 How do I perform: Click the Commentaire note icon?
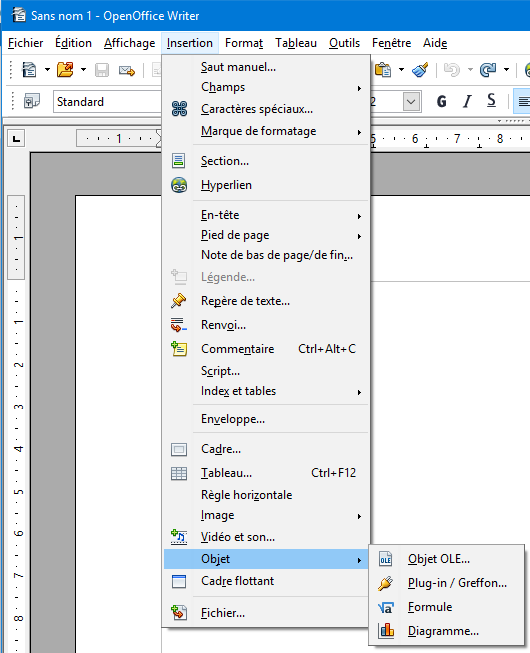tap(179, 349)
